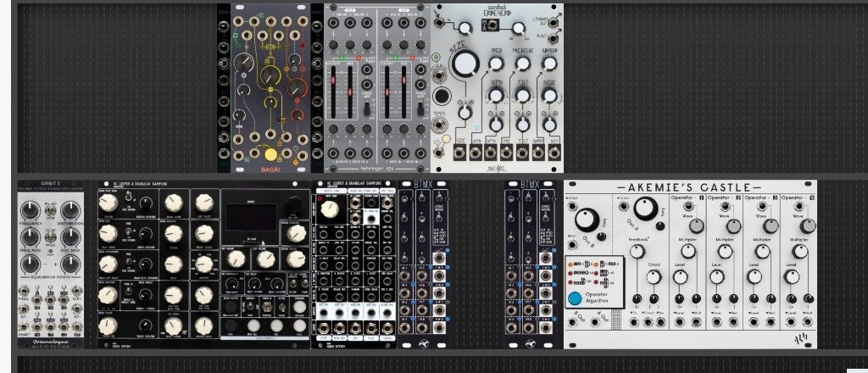Click the Operator 4 Wave knob
This screenshot has height=373, width=868.
pos(808,225)
